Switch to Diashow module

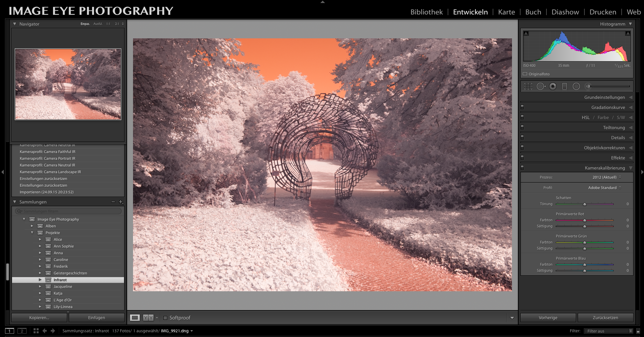tap(565, 12)
